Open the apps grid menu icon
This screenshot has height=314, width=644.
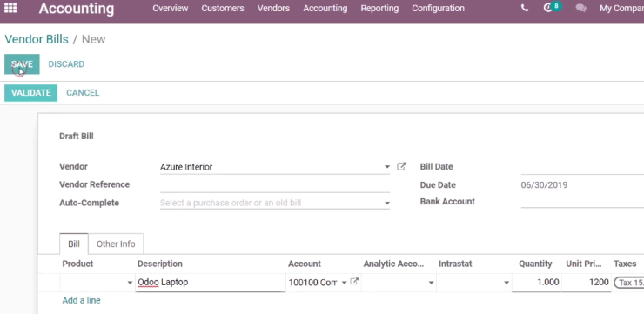click(10, 8)
